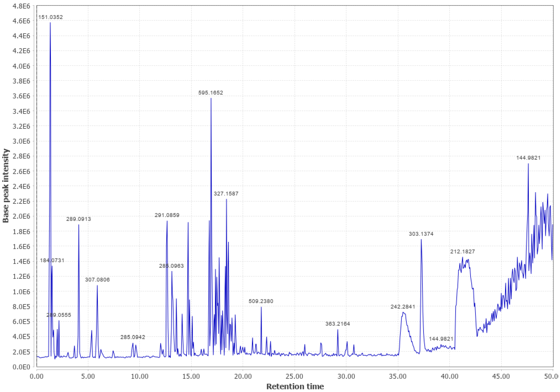Click the 291.0859 peak annotation

(167, 215)
